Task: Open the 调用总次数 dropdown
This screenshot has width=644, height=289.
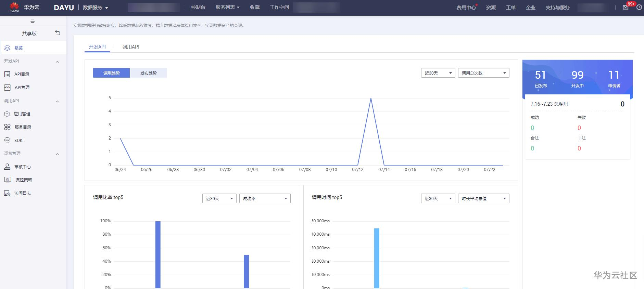Action: click(483, 73)
